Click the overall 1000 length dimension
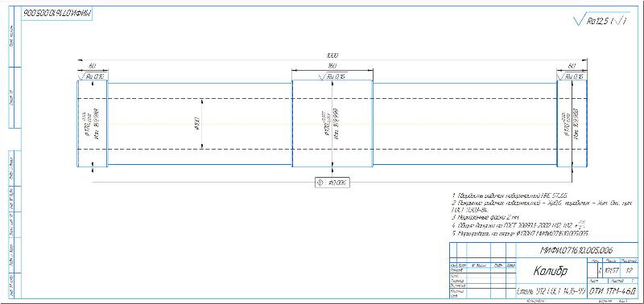 coord(332,55)
